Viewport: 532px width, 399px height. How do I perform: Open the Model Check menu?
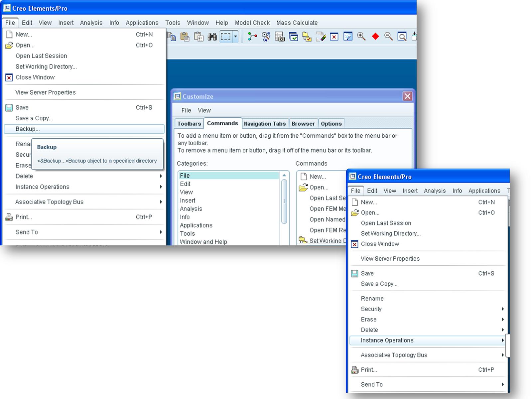point(252,23)
